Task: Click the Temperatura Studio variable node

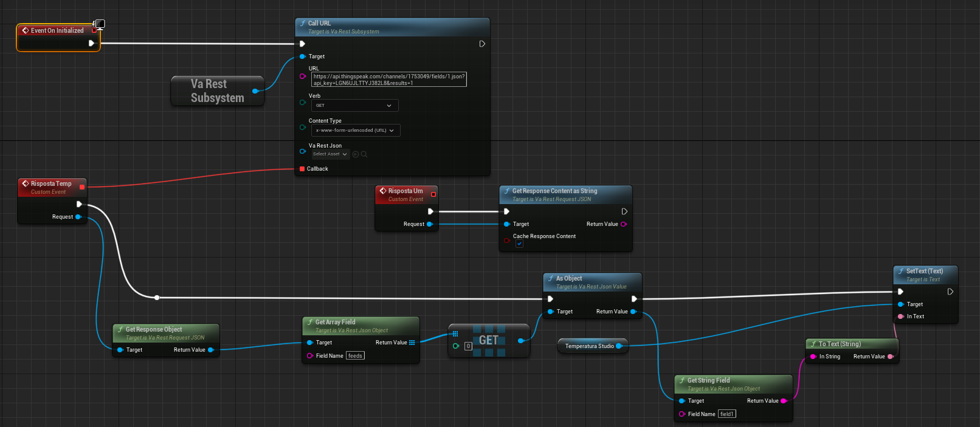Action: (592, 346)
